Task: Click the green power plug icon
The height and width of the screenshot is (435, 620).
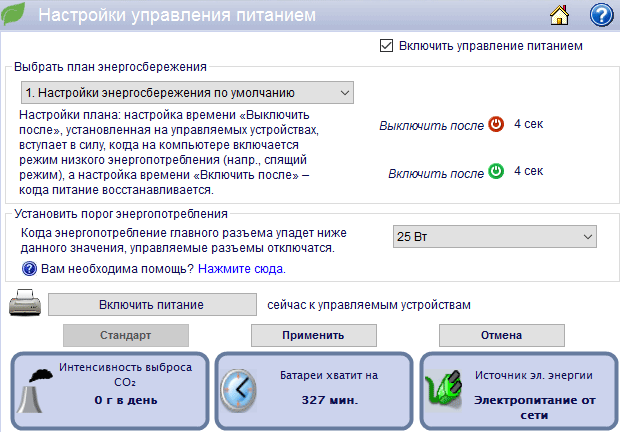Action: (x=443, y=391)
